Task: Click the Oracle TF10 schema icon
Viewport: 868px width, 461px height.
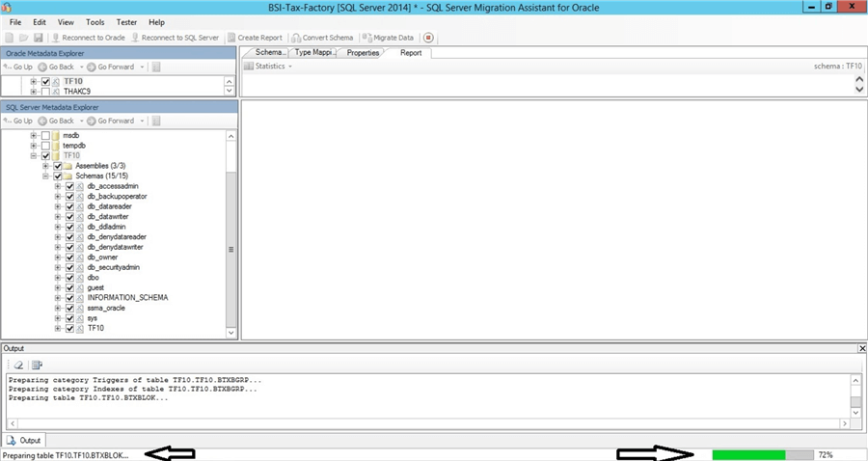Action: coord(56,81)
